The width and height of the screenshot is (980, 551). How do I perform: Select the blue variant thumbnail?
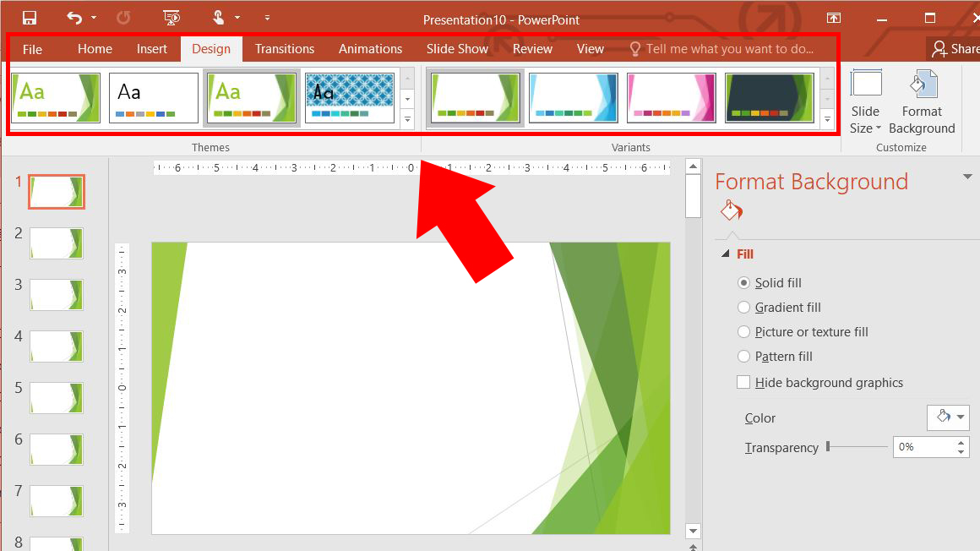click(x=573, y=97)
